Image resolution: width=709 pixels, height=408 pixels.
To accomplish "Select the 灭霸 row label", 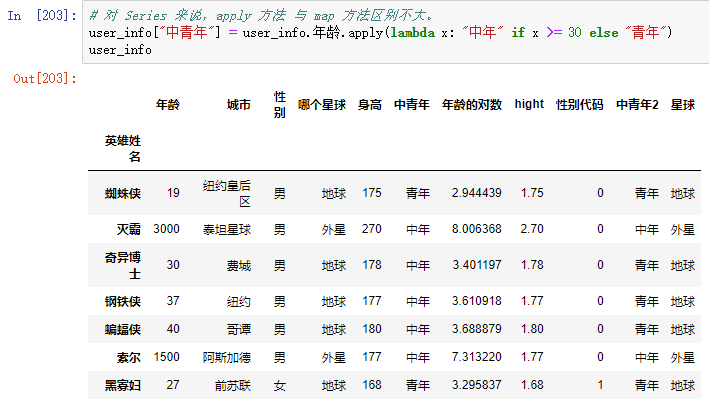I will pos(129,229).
